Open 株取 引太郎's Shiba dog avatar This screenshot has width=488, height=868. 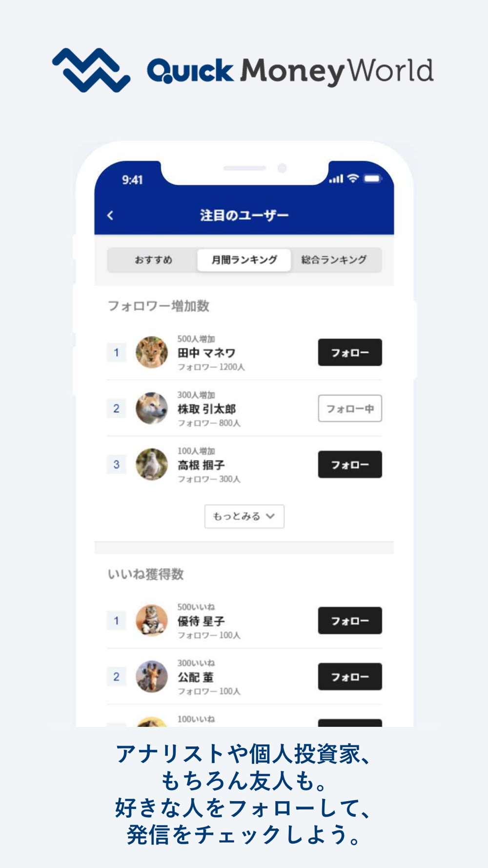pos(151,408)
